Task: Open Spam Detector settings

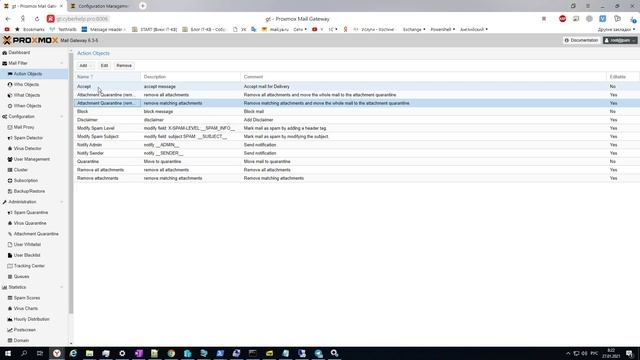Action: click(28, 138)
